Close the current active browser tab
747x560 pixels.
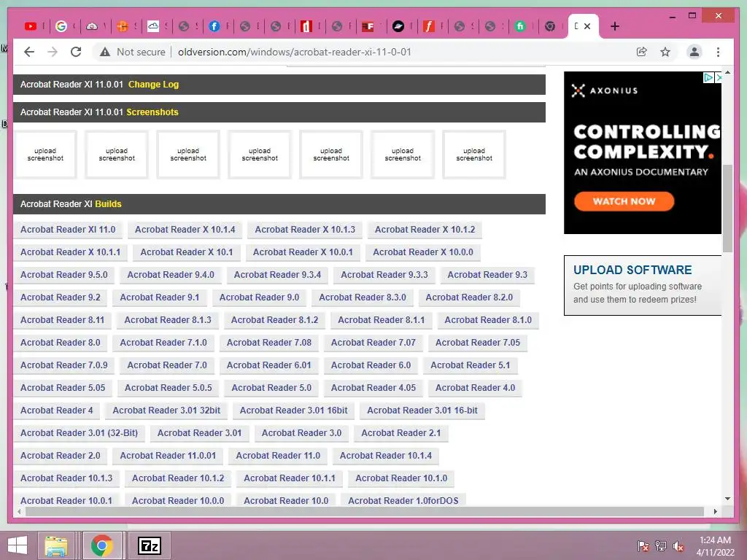point(587,27)
